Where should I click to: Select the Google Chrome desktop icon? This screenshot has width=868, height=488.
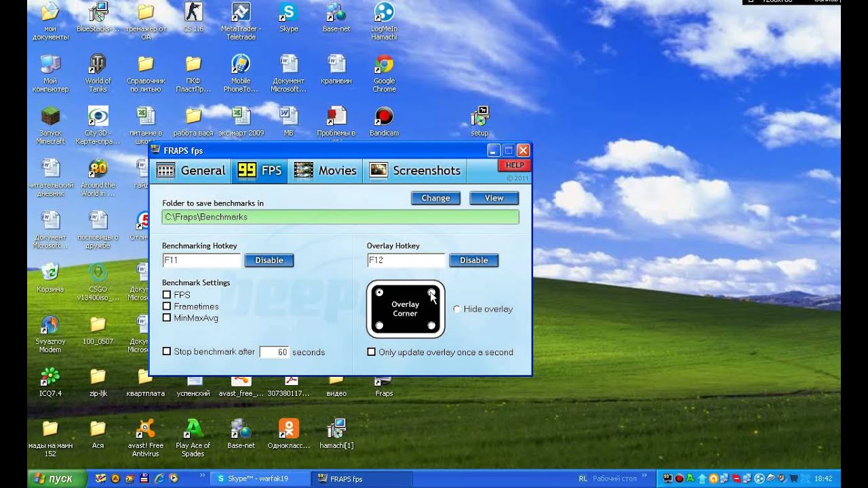[x=384, y=74]
